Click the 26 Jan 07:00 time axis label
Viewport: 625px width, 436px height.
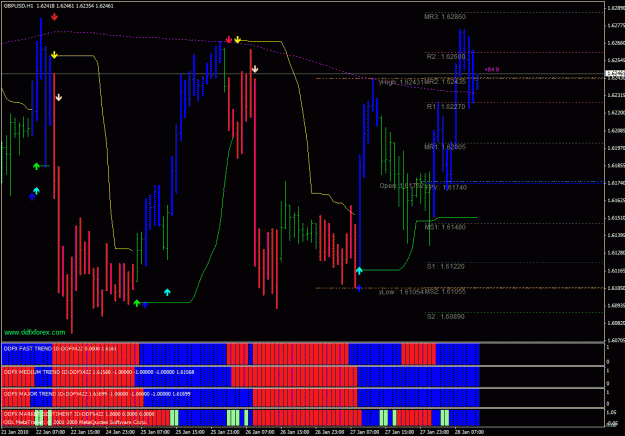(260, 432)
